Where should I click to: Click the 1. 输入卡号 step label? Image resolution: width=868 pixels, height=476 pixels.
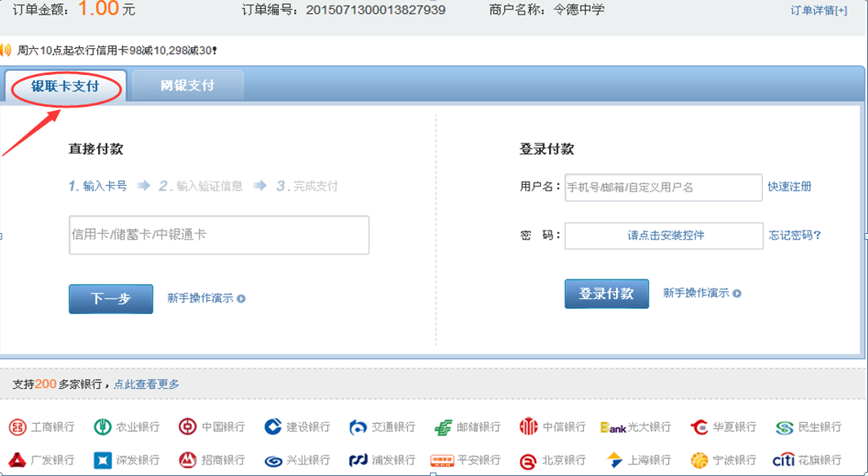(98, 187)
